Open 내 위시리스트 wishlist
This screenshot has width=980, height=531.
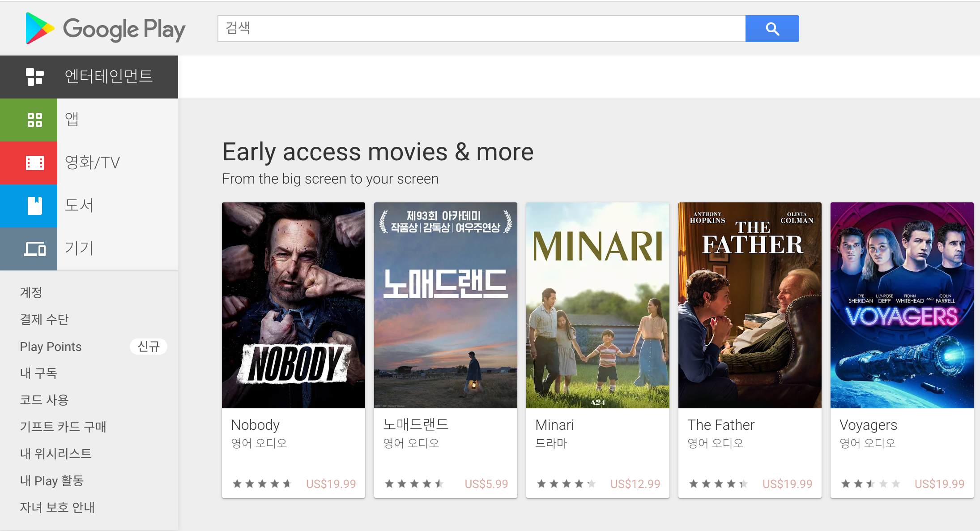click(55, 454)
